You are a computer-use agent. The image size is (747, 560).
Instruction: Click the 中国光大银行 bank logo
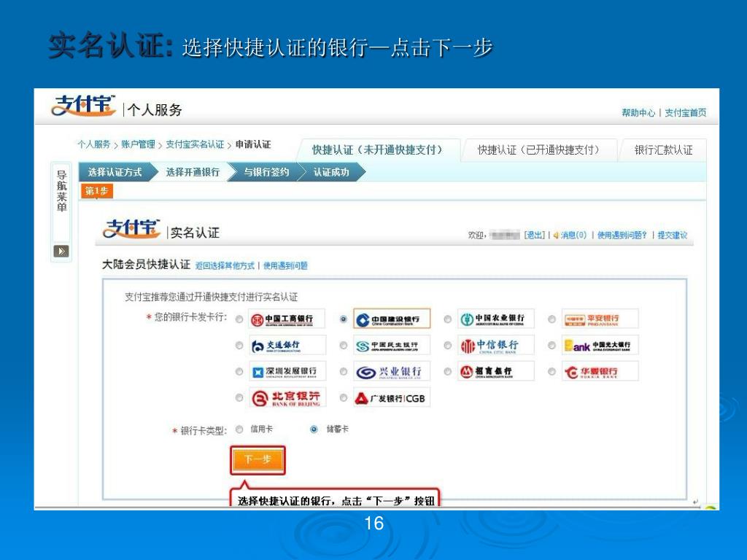(600, 345)
